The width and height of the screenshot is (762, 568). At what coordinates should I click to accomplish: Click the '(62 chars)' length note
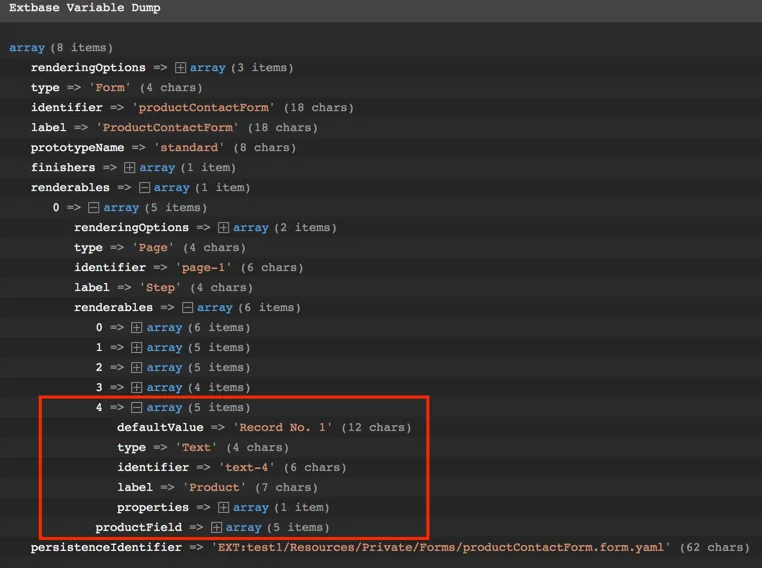coord(714,547)
